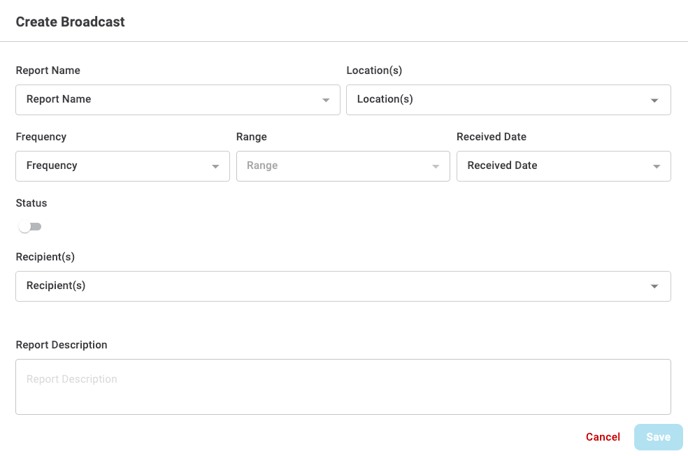Click the Received Date dropdown arrow icon
The image size is (688, 456).
656,167
